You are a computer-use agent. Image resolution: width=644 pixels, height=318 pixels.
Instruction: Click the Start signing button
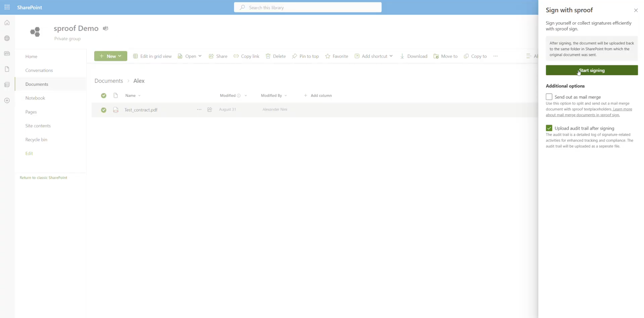point(592,70)
